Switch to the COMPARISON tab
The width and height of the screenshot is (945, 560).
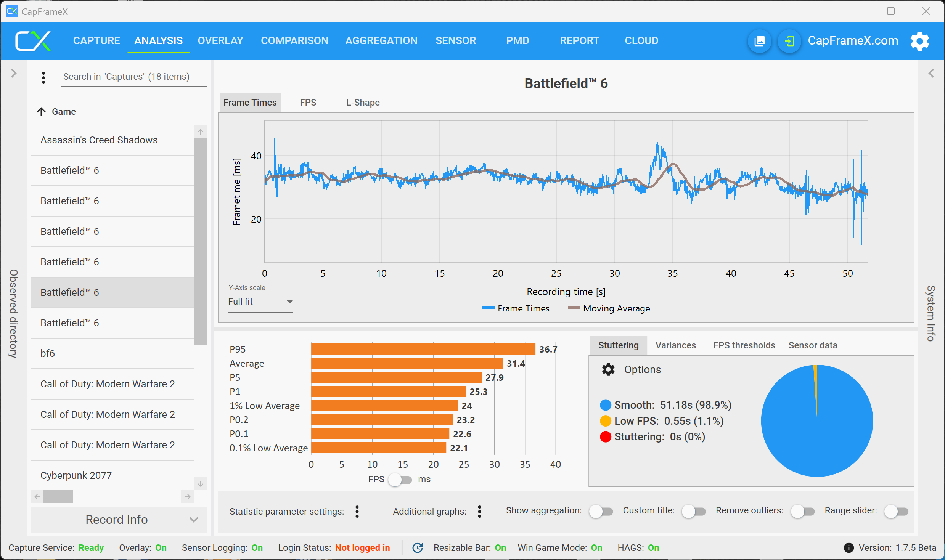click(294, 40)
